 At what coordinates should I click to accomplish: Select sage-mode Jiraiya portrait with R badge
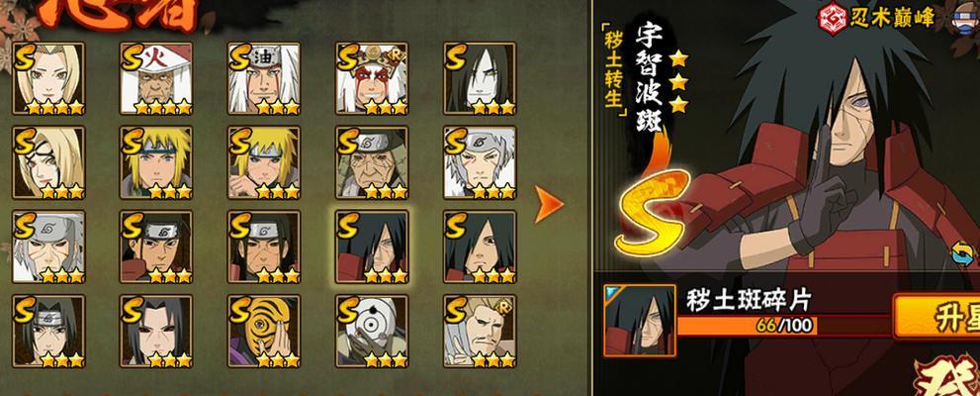point(372,79)
